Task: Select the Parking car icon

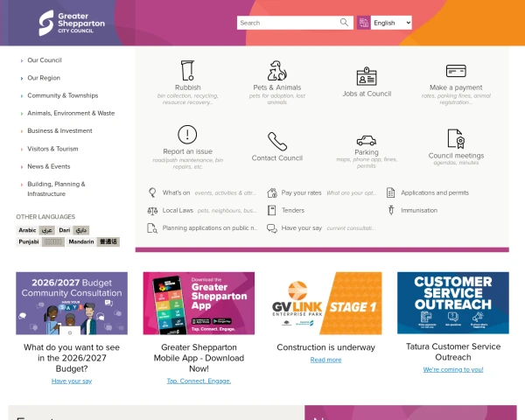Action: (x=367, y=140)
